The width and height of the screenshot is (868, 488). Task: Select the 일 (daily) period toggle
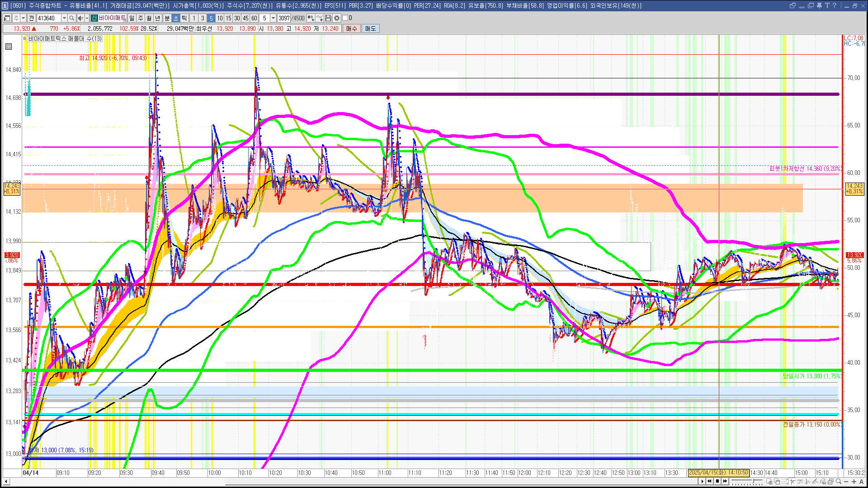pyautogui.click(x=132, y=18)
